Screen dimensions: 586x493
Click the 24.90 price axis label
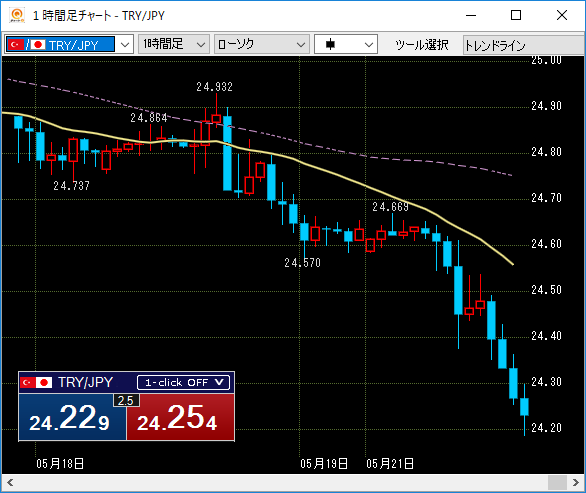point(546,106)
